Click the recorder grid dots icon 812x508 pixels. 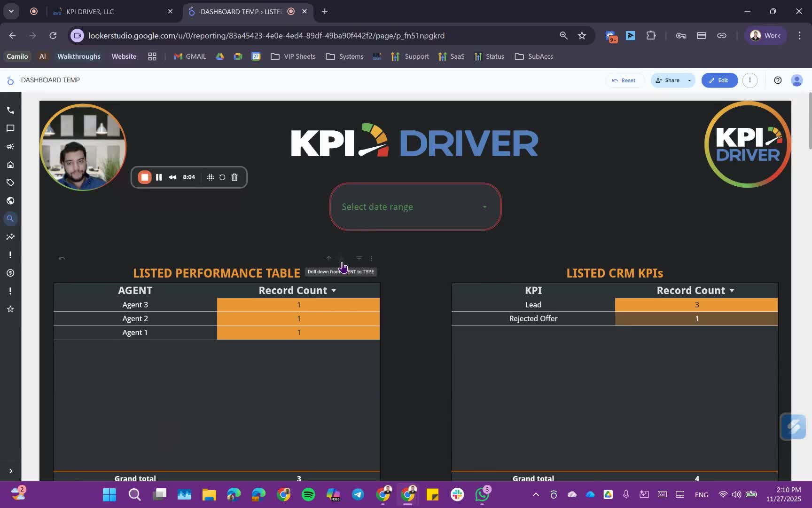[211, 177]
